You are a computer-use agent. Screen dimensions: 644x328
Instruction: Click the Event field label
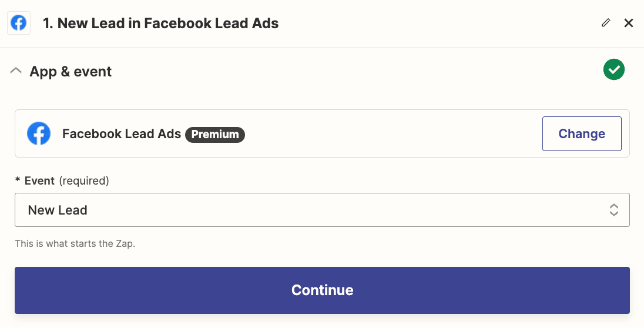39,181
